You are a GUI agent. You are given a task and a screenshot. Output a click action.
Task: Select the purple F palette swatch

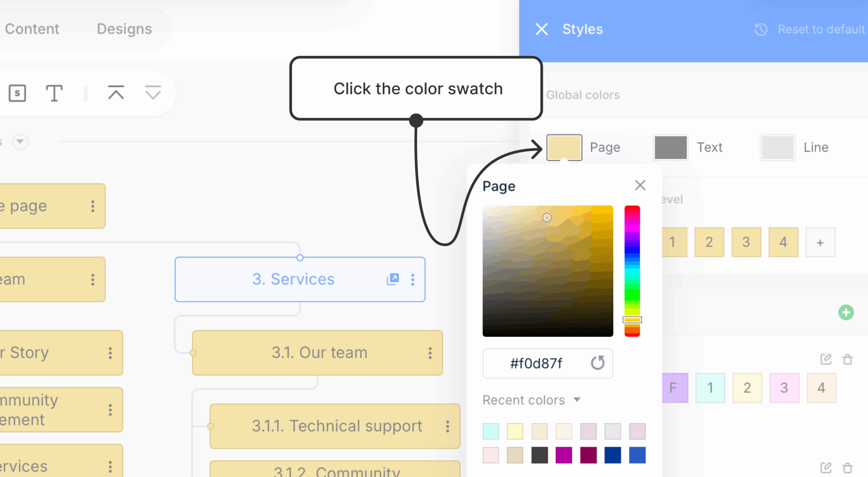pyautogui.click(x=675, y=388)
